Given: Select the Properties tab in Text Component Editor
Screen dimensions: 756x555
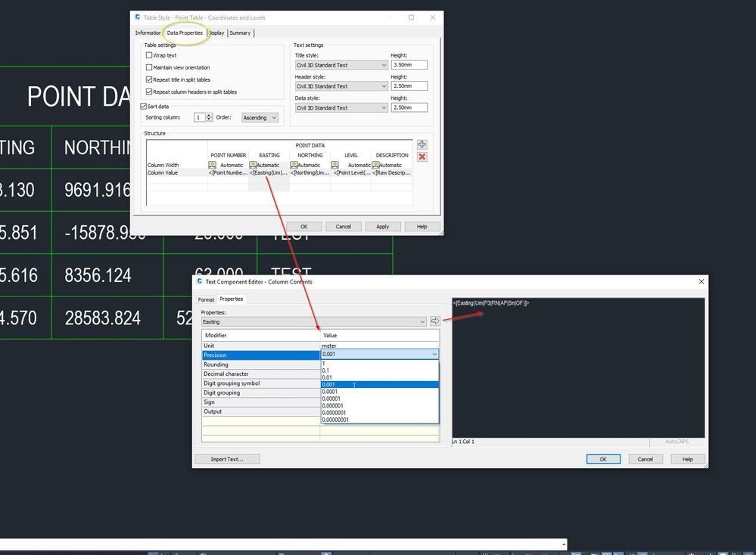Looking at the screenshot, I should pos(232,299).
